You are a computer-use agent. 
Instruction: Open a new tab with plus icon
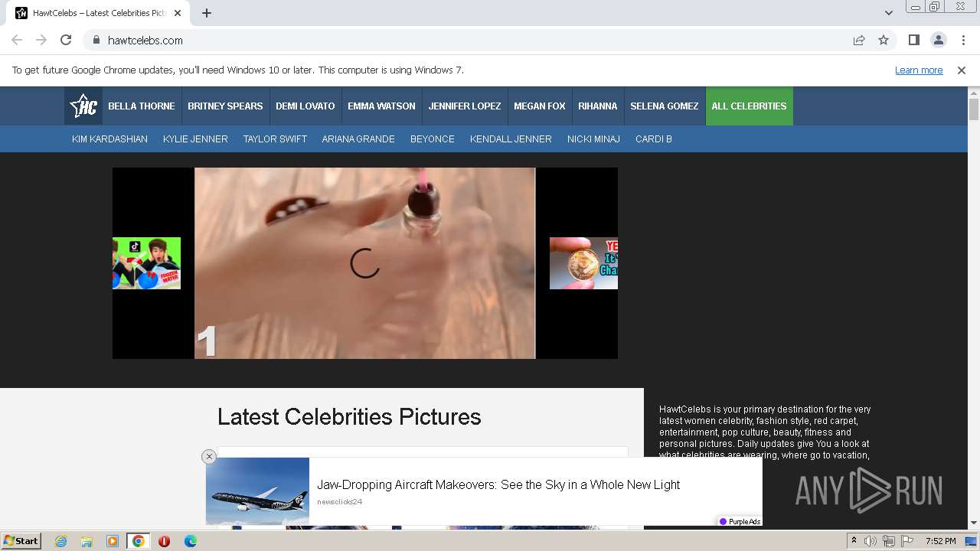pyautogui.click(x=207, y=13)
